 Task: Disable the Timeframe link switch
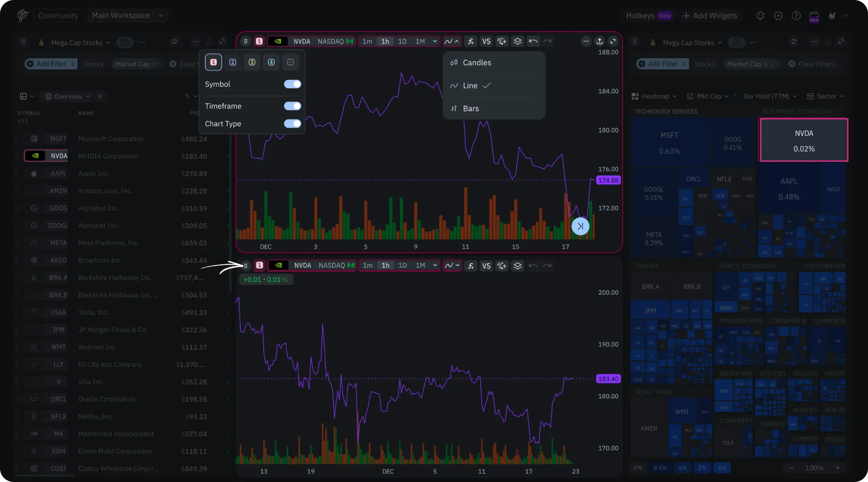tap(292, 106)
